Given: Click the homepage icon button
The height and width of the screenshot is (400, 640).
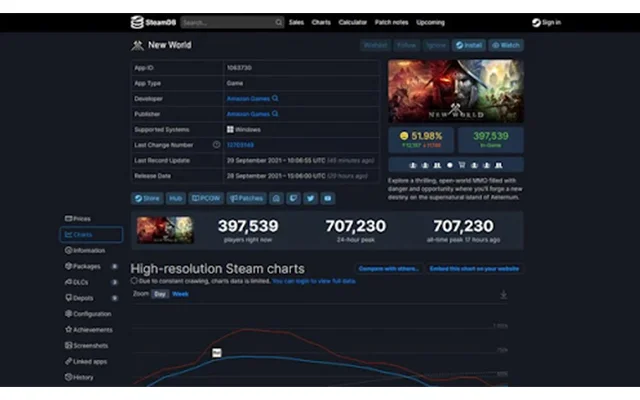Looking at the screenshot, I should pyautogui.click(x=276, y=198).
